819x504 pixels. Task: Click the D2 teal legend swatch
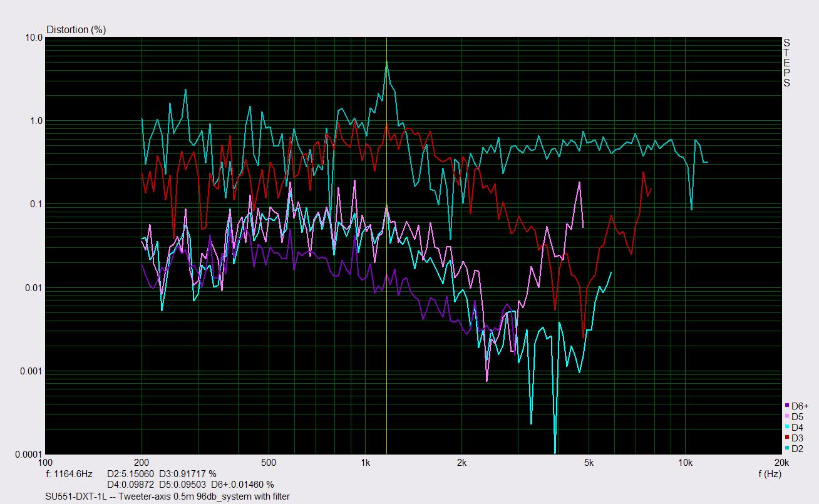(786, 448)
